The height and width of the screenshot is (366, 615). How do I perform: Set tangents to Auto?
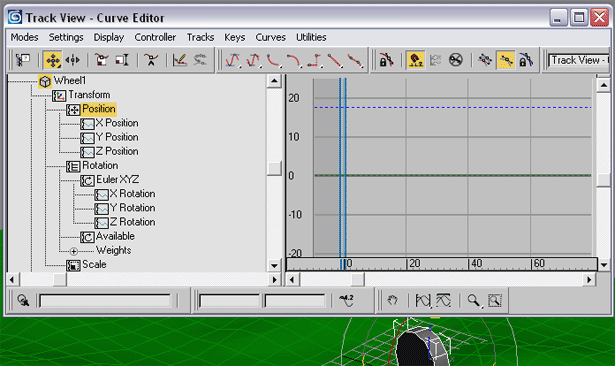pyautogui.click(x=232, y=60)
